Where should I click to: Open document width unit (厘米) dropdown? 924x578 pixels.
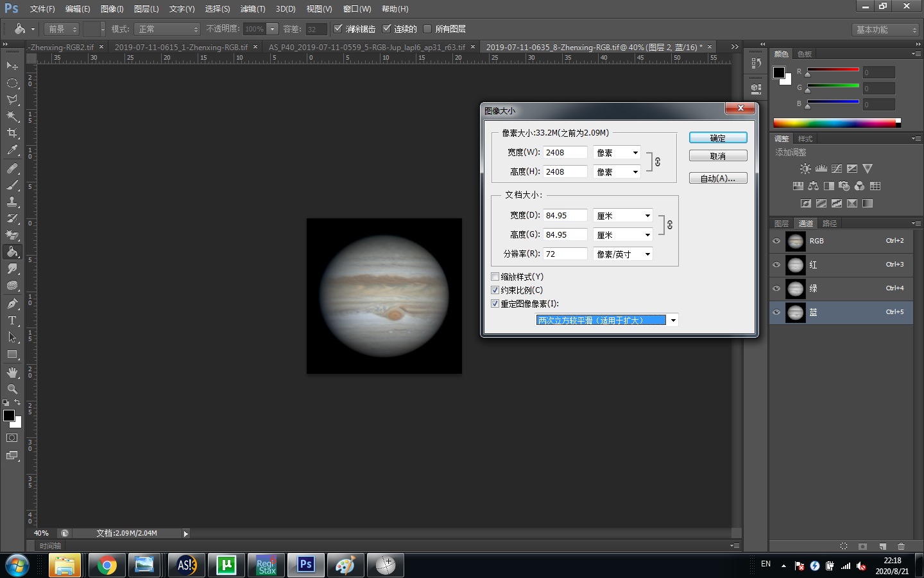click(x=622, y=216)
